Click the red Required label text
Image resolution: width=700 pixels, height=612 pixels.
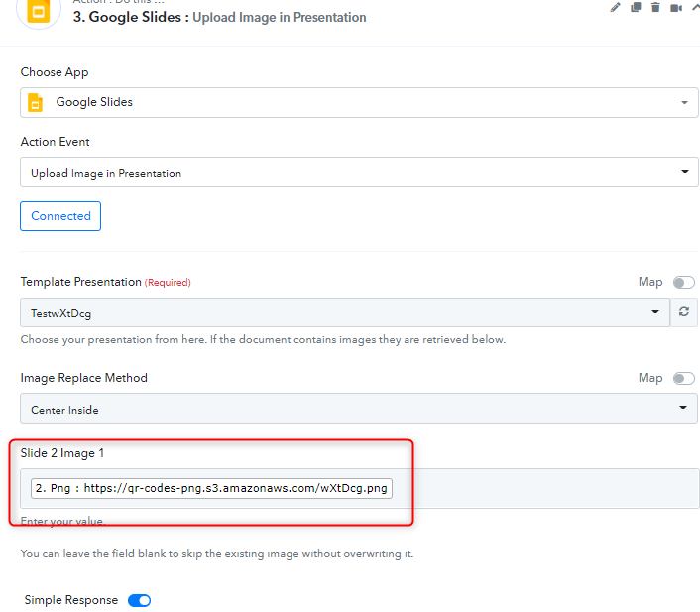click(x=168, y=283)
